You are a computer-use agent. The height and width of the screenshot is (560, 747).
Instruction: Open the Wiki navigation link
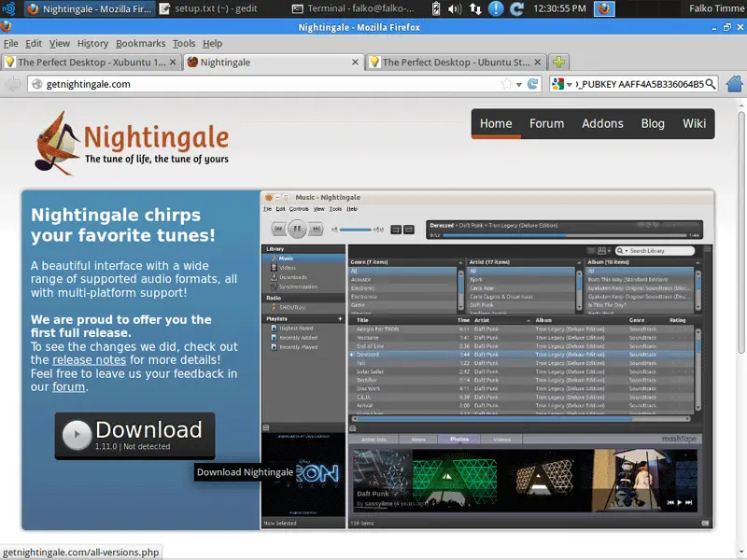pos(694,124)
